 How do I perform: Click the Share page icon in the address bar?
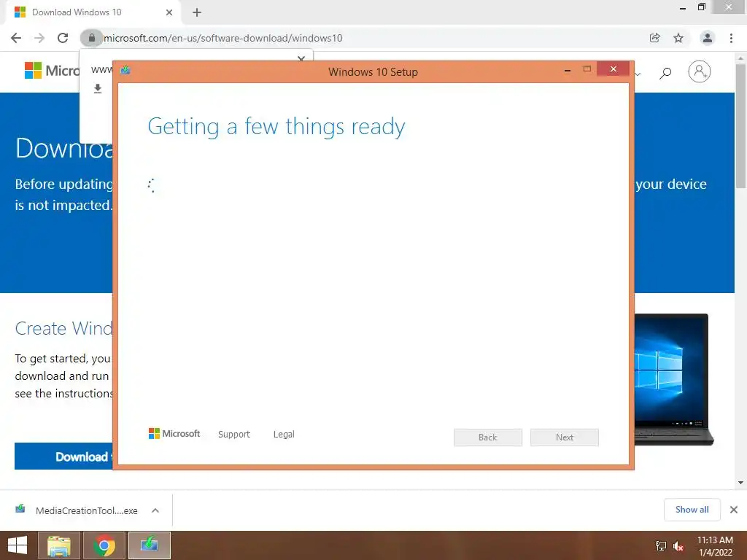click(655, 38)
